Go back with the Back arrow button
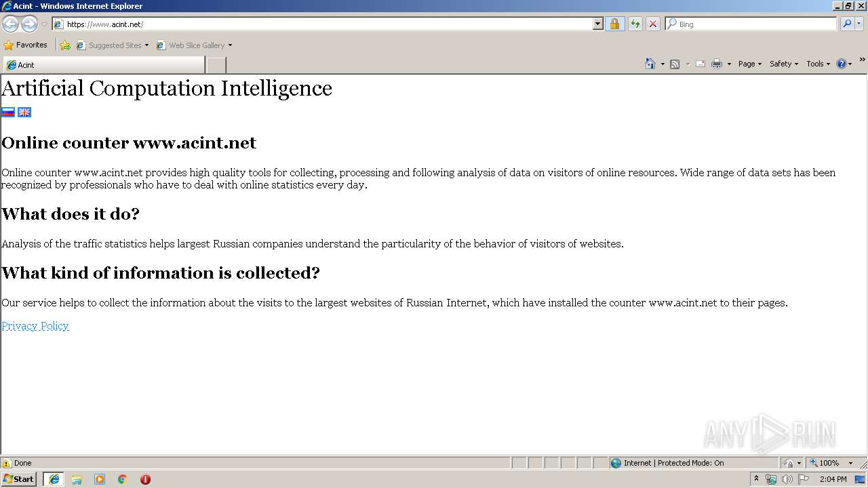 tap(10, 24)
